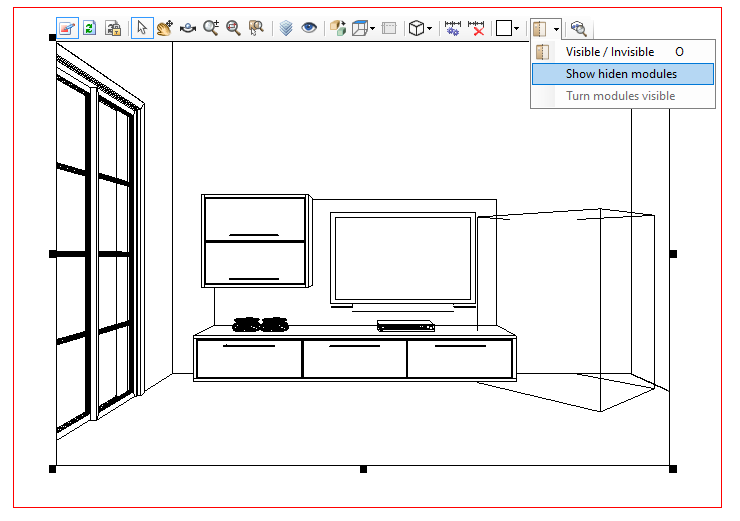The height and width of the screenshot is (521, 740).
Task: Open dropdown arrow beside cube view icon
Action: tap(429, 29)
